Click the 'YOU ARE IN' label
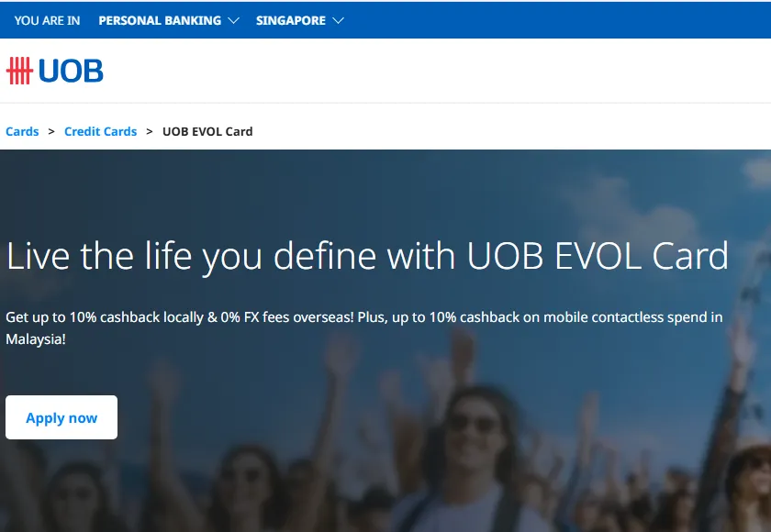Viewport: 771px width, 532px height. (47, 20)
